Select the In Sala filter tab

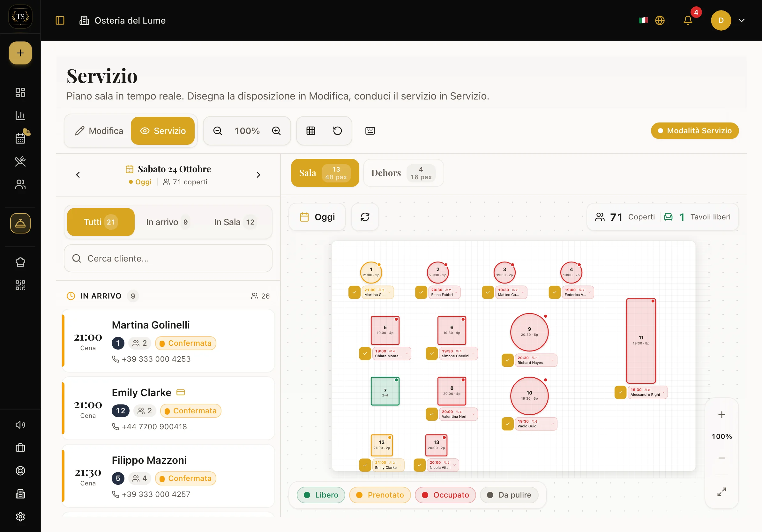235,222
